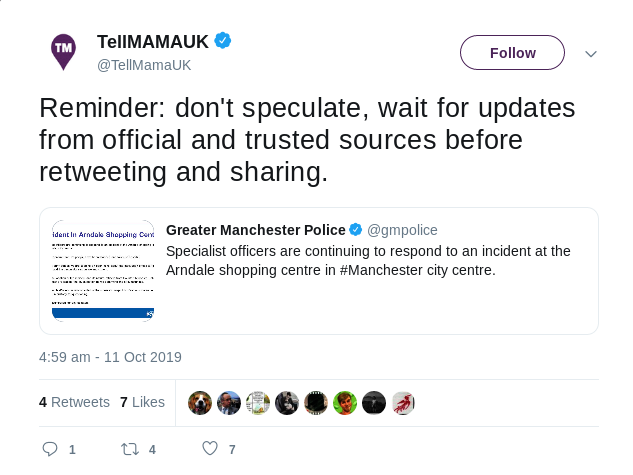Expand the tweet options chevron menu

590,53
